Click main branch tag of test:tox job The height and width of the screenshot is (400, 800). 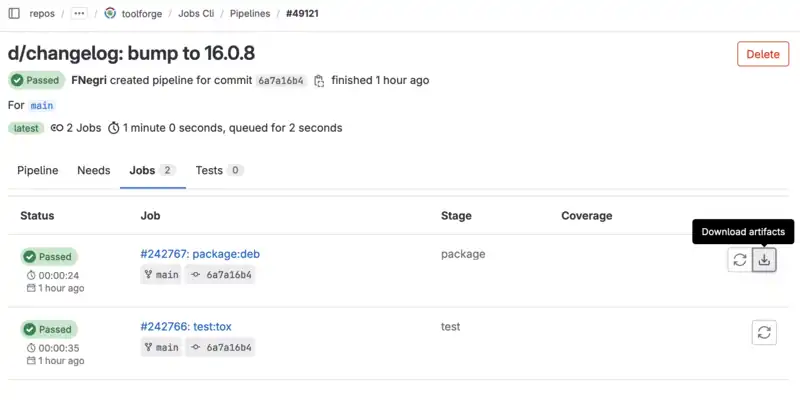click(x=161, y=347)
